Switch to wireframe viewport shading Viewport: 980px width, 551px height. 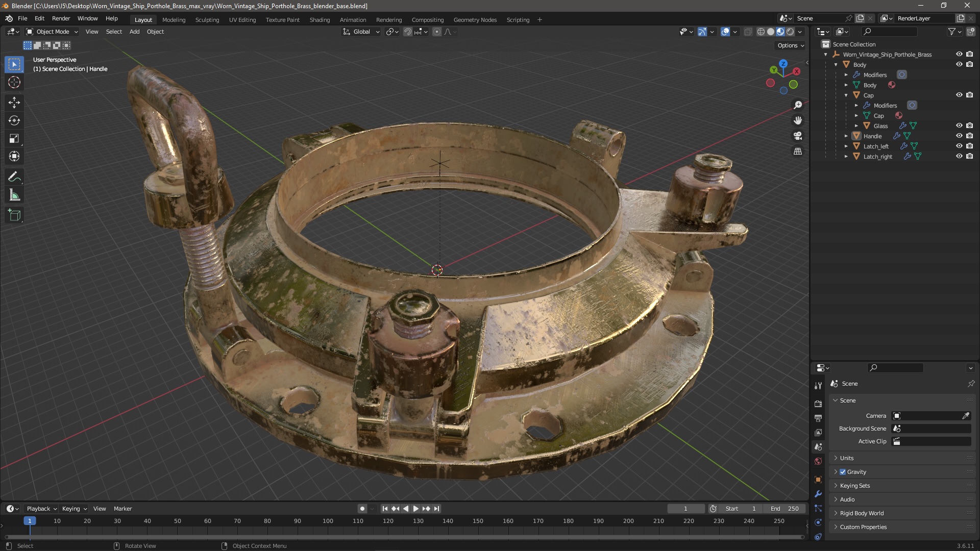761,32
